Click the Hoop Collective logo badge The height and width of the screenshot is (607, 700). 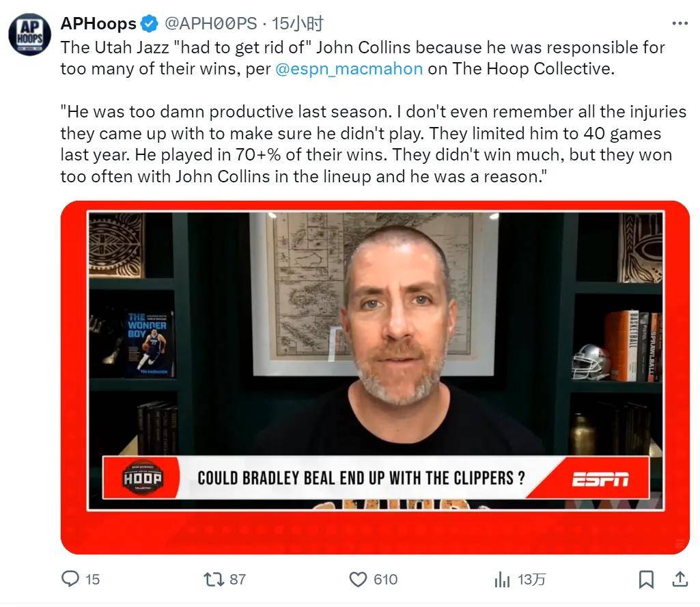[x=143, y=477]
